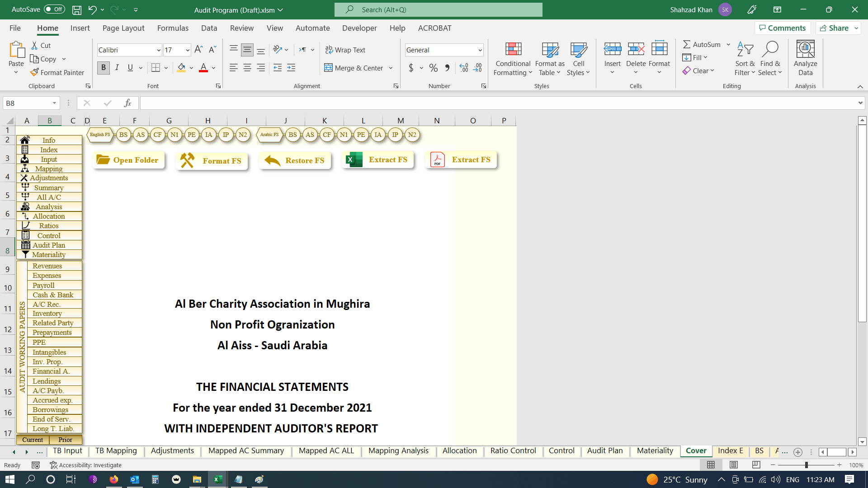Click Increase Decimal icon
This screenshot has height=488, width=868.
[x=464, y=68]
